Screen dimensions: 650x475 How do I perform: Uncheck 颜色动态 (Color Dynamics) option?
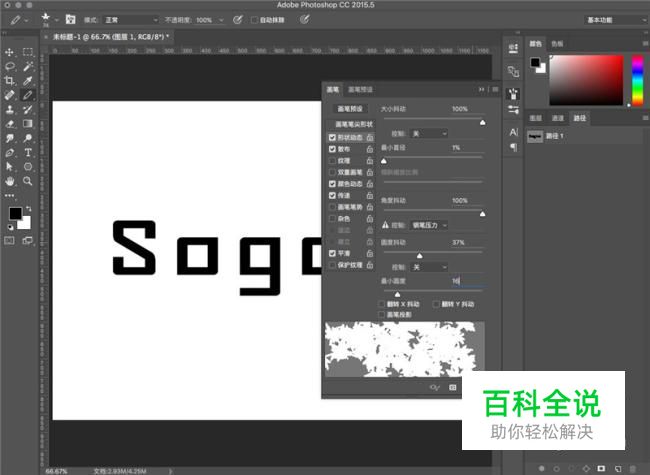click(332, 184)
